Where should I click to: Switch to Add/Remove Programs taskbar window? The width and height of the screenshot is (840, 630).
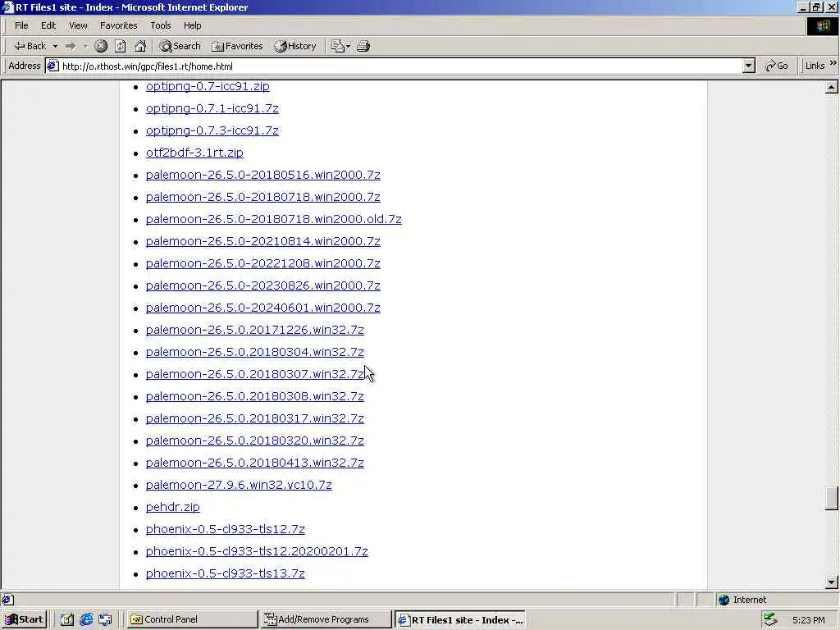pyautogui.click(x=326, y=619)
